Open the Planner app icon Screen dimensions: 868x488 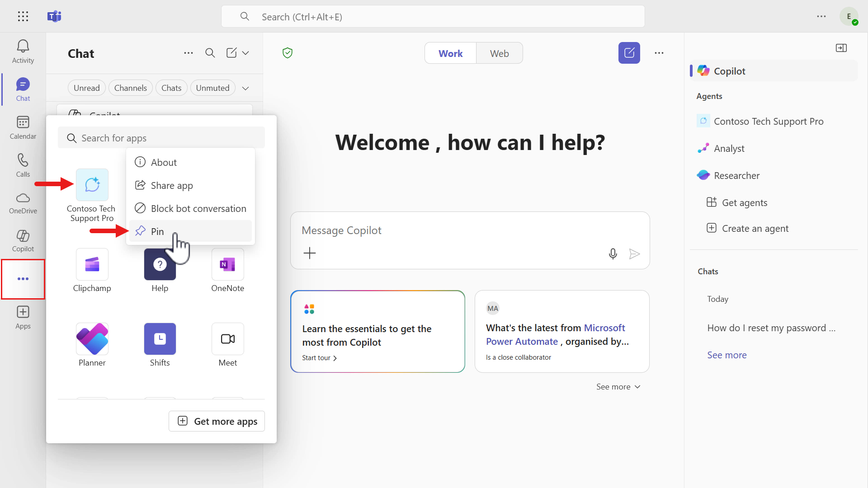(x=92, y=339)
